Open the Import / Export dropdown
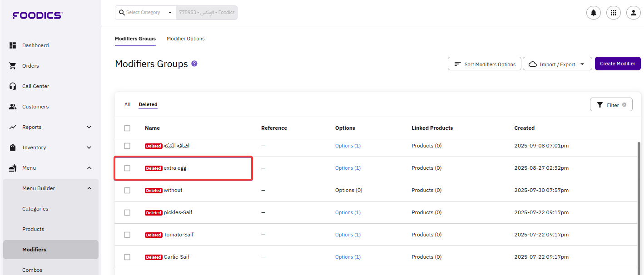644x275 pixels. click(557, 64)
